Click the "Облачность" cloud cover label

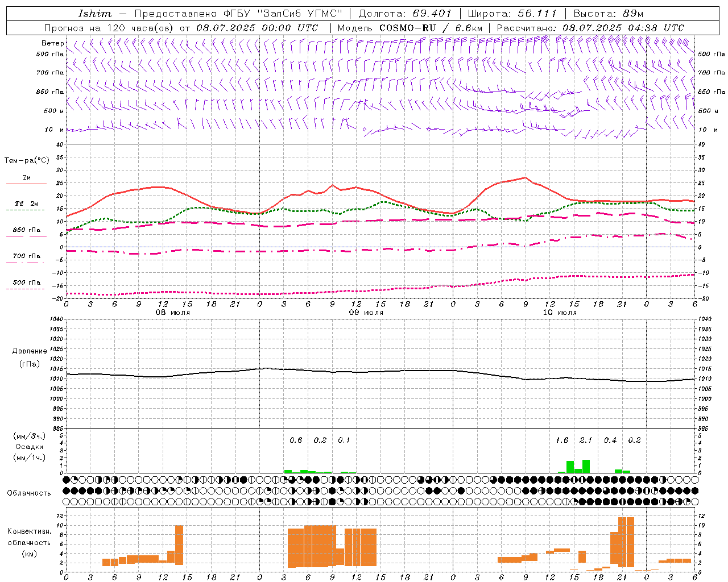28,493
